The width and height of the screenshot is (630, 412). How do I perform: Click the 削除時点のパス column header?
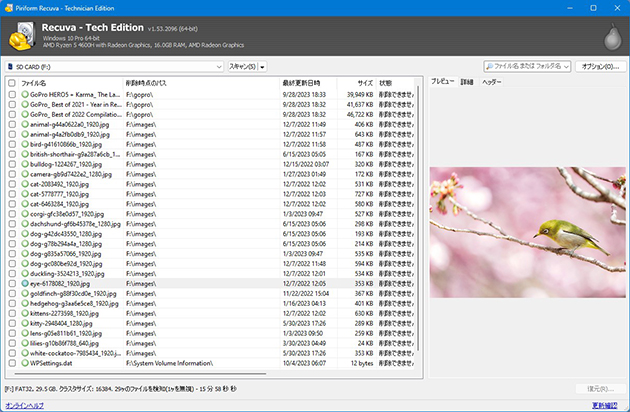pyautogui.click(x=201, y=83)
